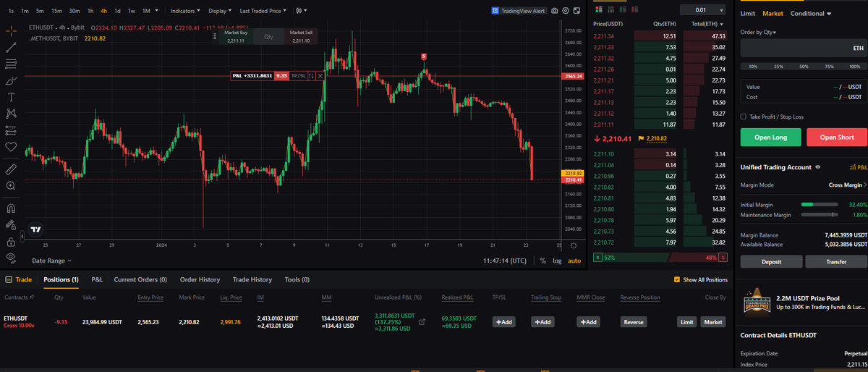The height and width of the screenshot is (372, 868).
Task: Switch to 1d timeframe
Action: (118, 11)
